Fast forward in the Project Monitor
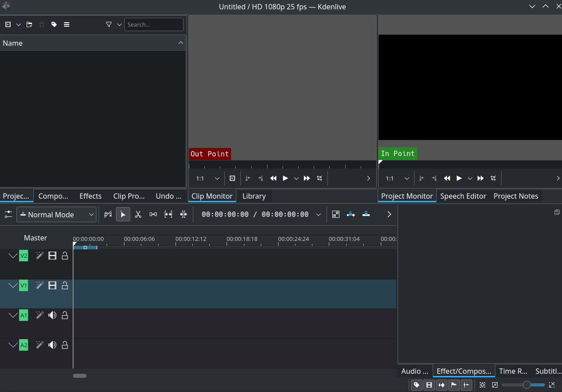The height and width of the screenshot is (392, 562). click(481, 178)
